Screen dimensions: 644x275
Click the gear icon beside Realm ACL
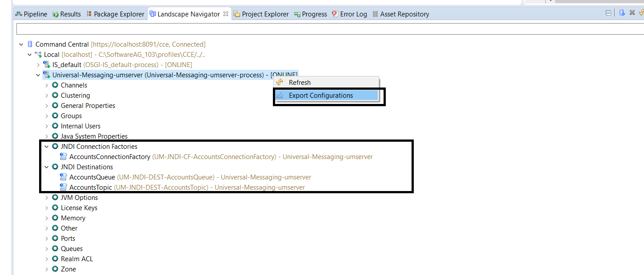pyautogui.click(x=55, y=259)
